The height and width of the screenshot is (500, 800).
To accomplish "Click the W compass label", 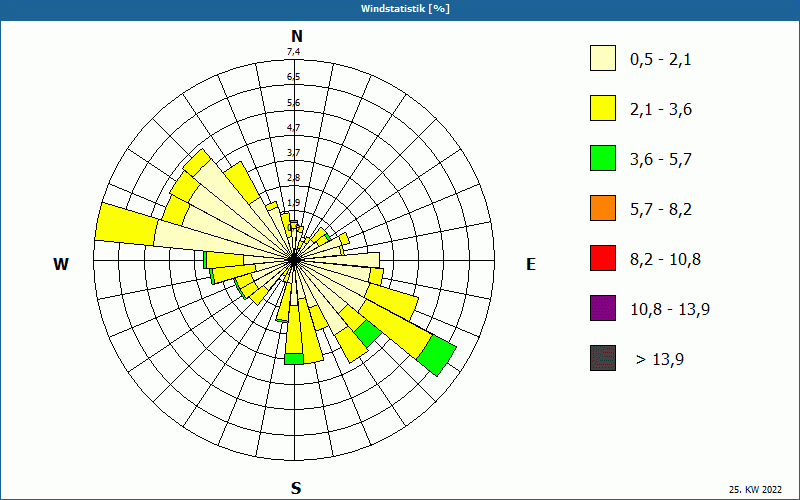I will (61, 264).
